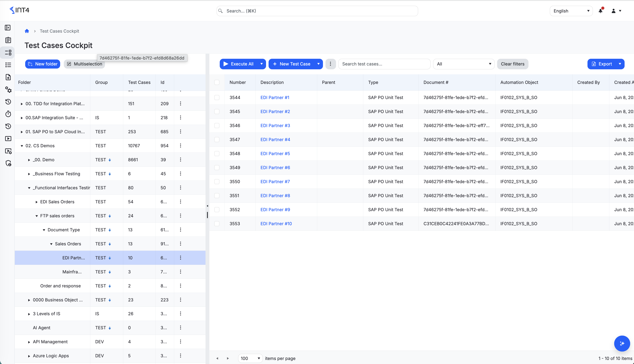Open row menu for 00. TDD for Integration Plat... folder
This screenshot has width=634, height=364.
[x=181, y=103]
